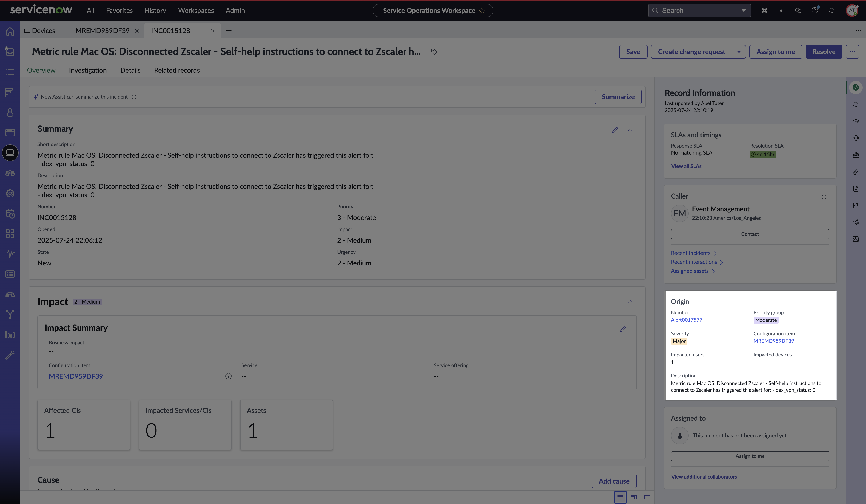
Task: Open the Workspaces menu
Action: (196, 11)
